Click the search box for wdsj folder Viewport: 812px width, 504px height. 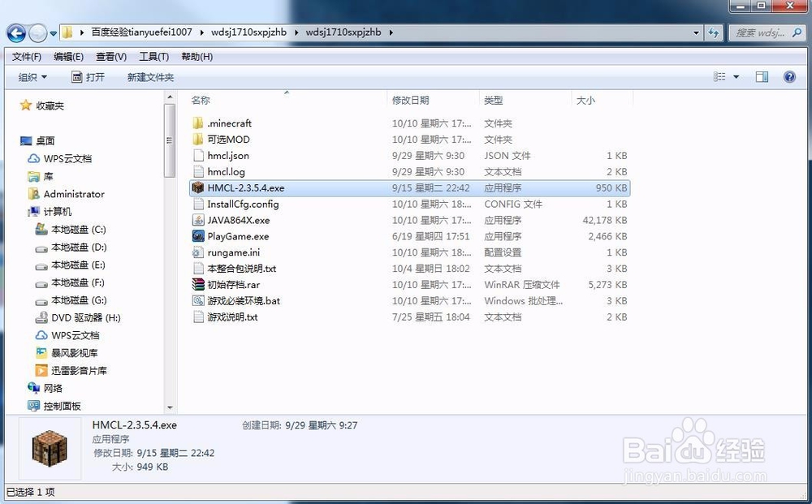768,32
